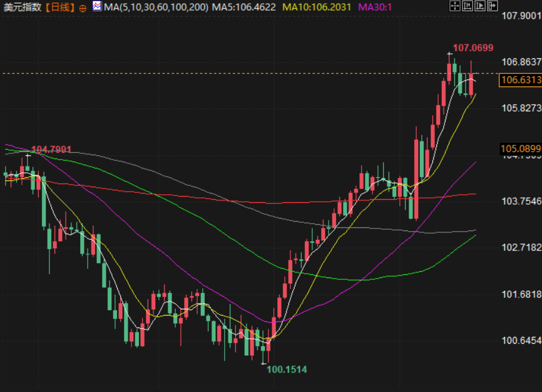Click the play replay icon in chart toolbar

point(480,7)
